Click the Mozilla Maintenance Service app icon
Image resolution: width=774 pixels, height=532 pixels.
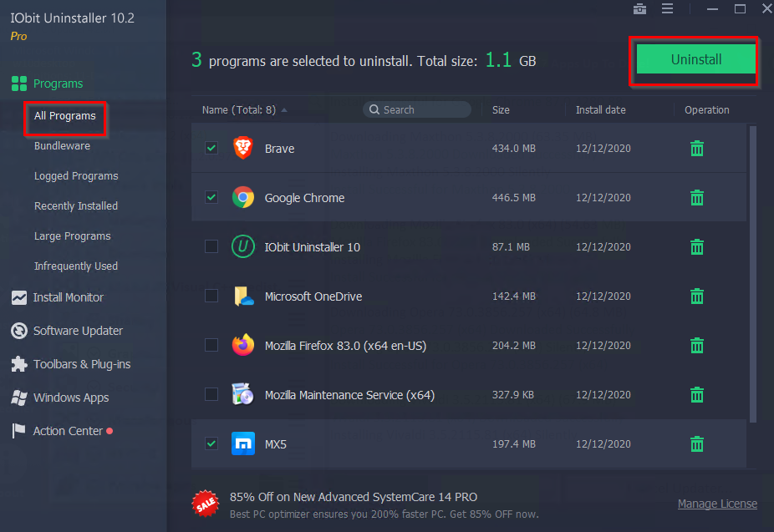click(x=243, y=394)
